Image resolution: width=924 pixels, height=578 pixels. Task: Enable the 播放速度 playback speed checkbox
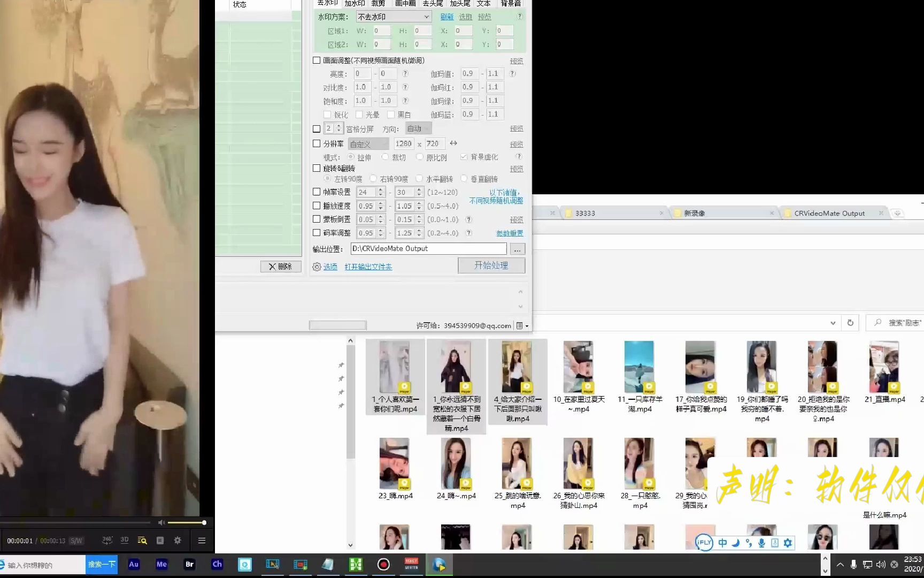[x=317, y=206]
